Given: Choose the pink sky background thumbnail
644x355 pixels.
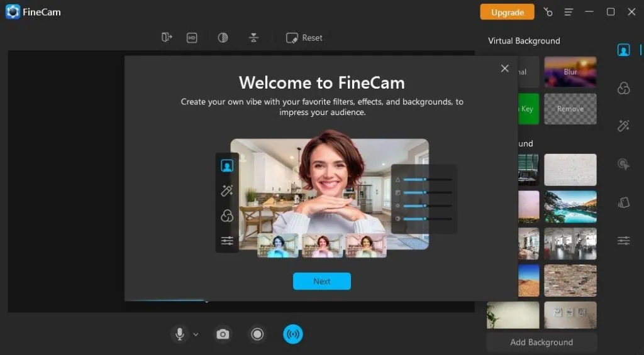Looking at the screenshot, I should point(528,207).
